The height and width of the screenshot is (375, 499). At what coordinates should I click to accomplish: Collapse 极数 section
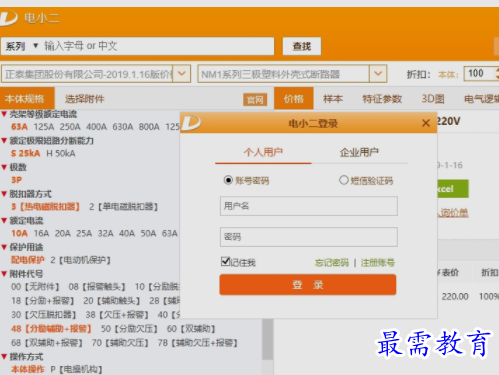pos(4,167)
